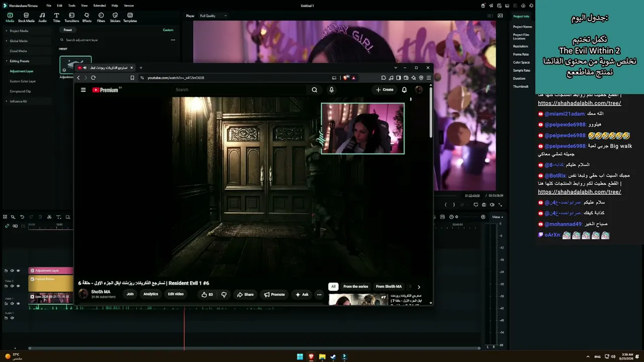Dislike the Resident Evil video

(x=224, y=295)
